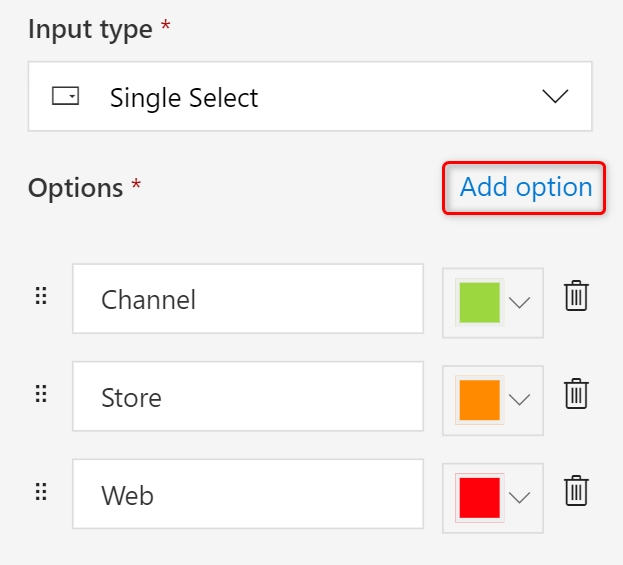Expand the Store color picker chevron

coord(520,400)
